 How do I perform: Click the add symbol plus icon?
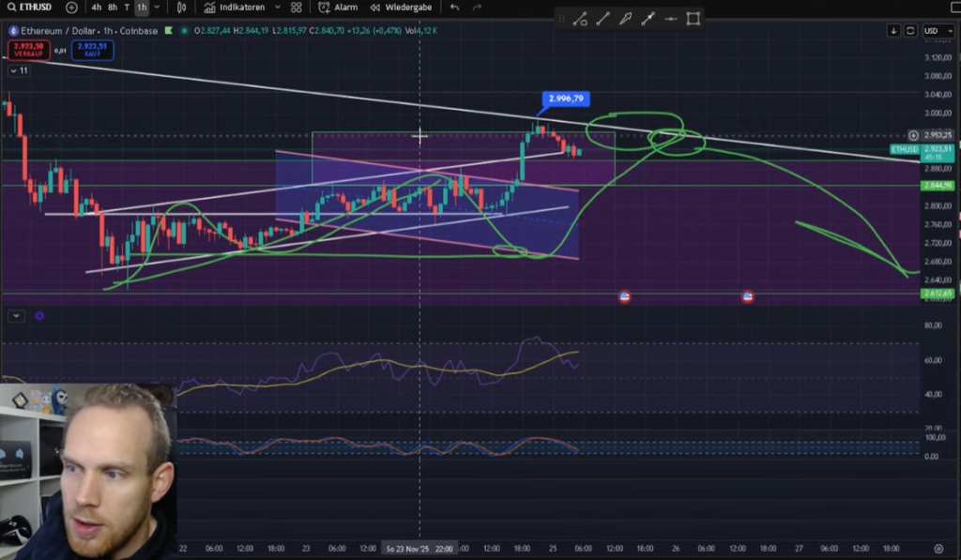tap(71, 8)
